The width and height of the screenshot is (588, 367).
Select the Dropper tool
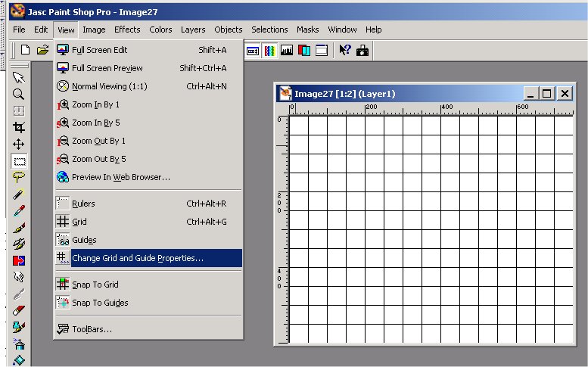[x=19, y=210]
